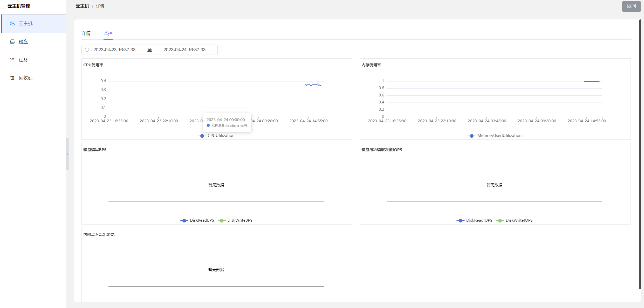This screenshot has height=308, width=644.
Task: Open end date 2023-04-24 16:37:33 picker
Action: [184, 50]
